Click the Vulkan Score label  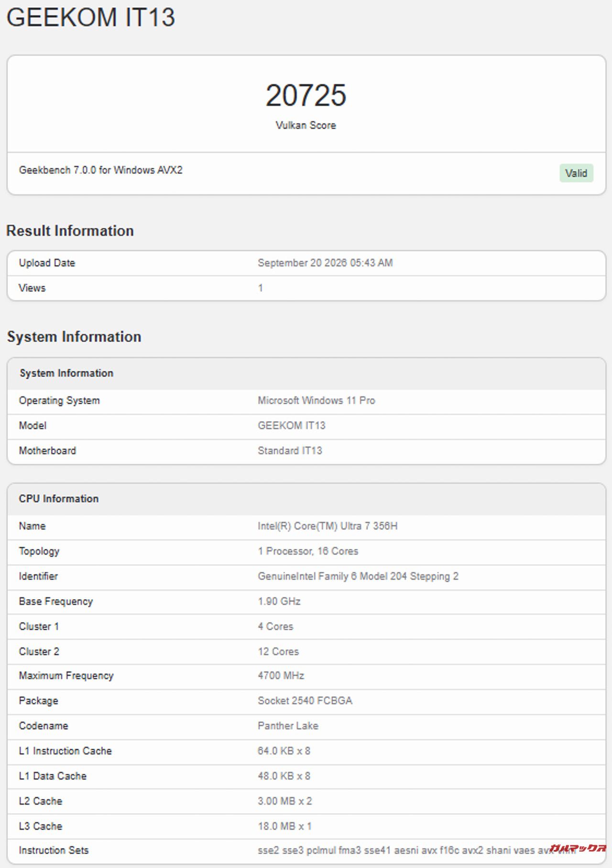click(306, 125)
